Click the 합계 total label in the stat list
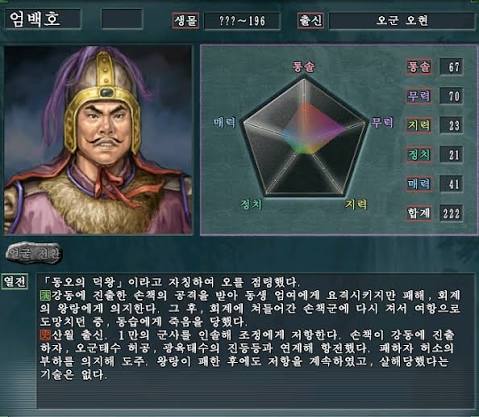 (x=419, y=213)
